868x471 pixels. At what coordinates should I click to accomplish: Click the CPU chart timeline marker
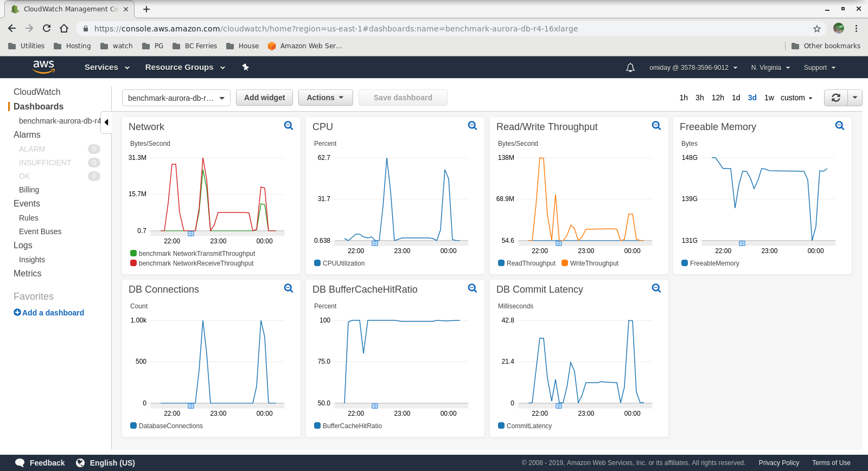375,243
